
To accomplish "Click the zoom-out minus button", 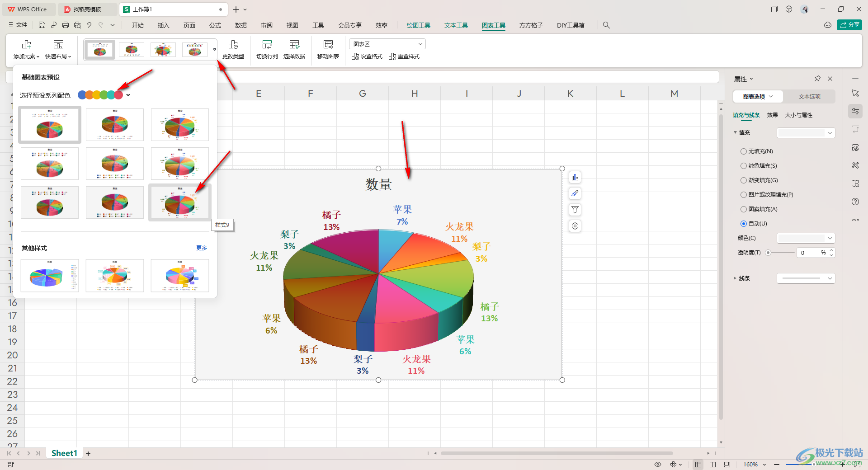I will pyautogui.click(x=776, y=465).
